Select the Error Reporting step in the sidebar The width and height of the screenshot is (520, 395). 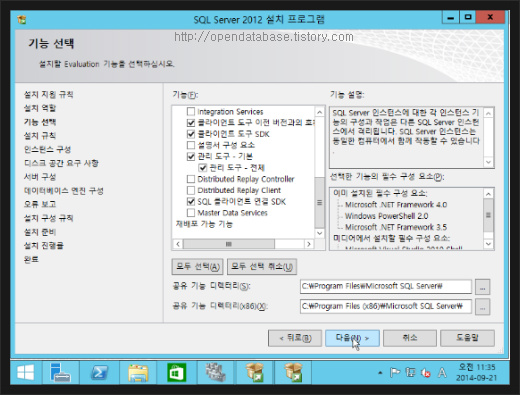(40, 204)
